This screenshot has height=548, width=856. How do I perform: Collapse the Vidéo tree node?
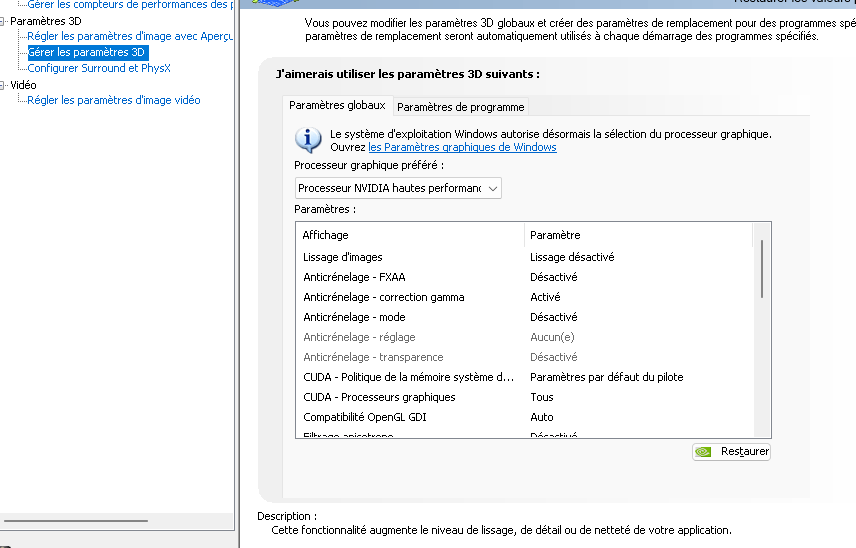[x=2, y=85]
